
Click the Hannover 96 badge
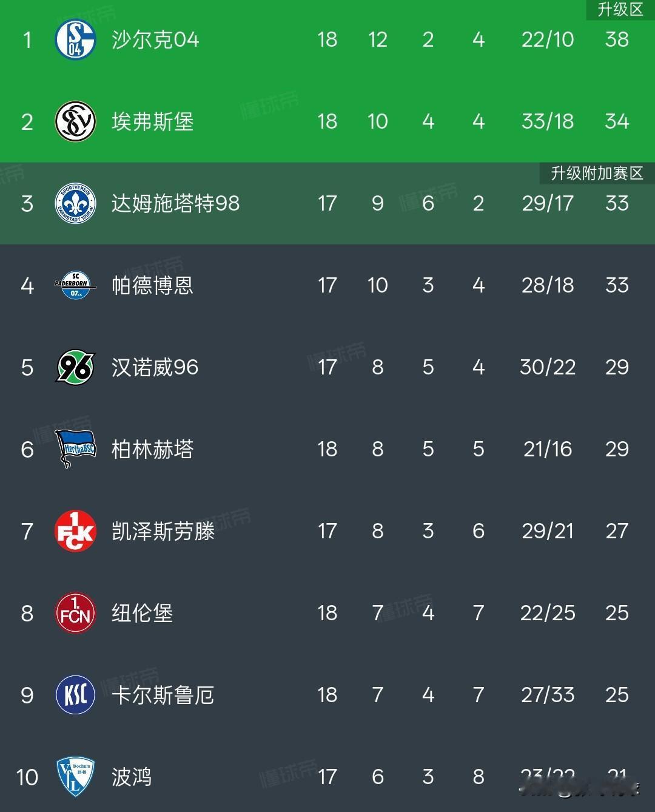[76, 367]
